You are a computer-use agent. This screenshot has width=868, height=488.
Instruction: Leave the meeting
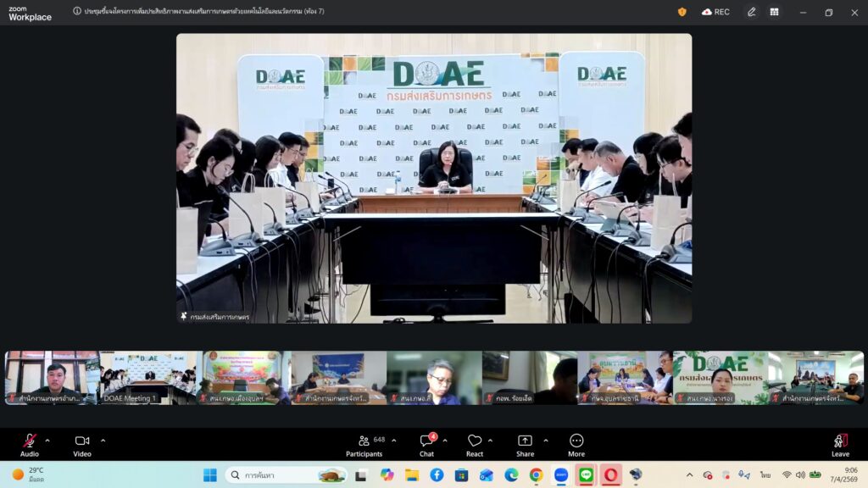click(840, 445)
